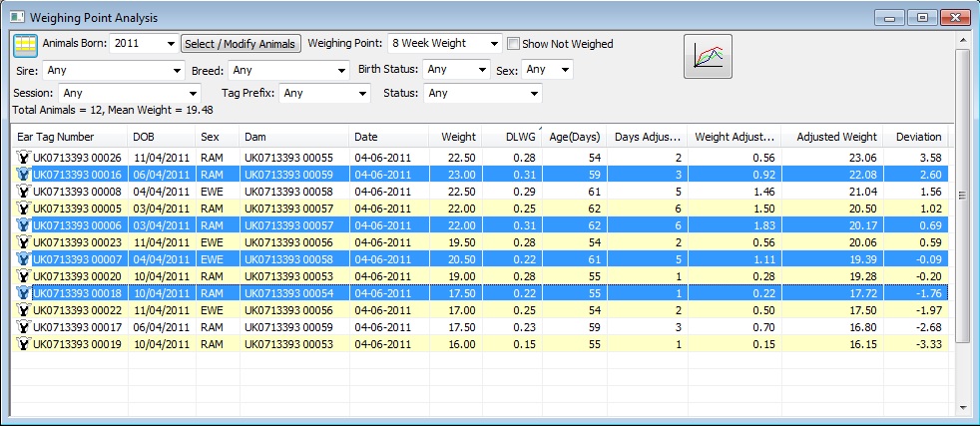Click sheep icon for tag UK0713393 00023
This screenshot has height=426, width=980.
tap(24, 241)
